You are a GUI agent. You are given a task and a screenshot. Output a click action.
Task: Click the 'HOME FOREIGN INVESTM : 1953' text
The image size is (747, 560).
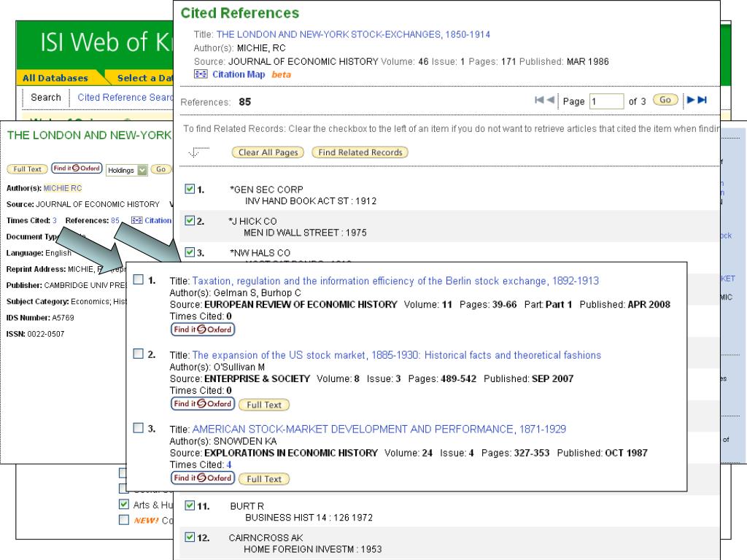tap(312, 550)
